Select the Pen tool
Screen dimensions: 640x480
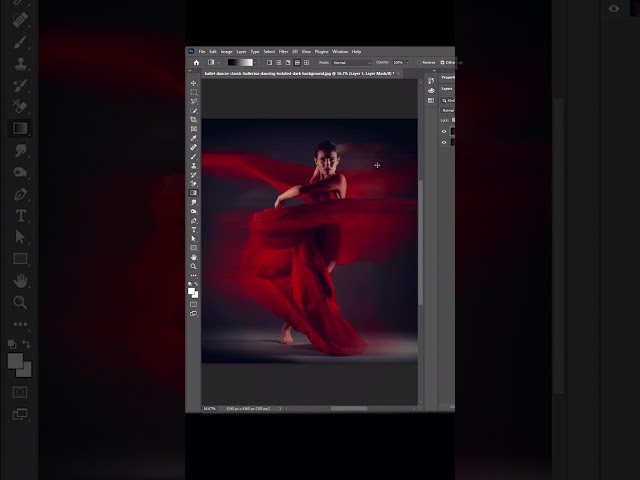[193, 221]
